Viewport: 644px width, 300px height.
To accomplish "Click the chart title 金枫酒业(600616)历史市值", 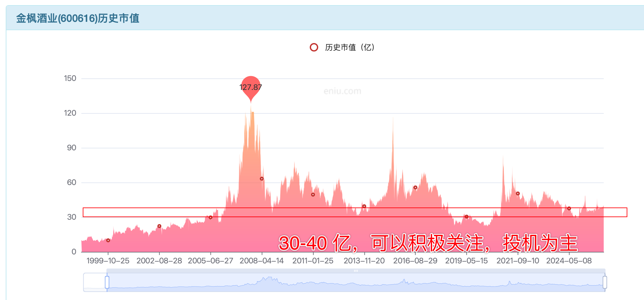I will pyautogui.click(x=78, y=18).
